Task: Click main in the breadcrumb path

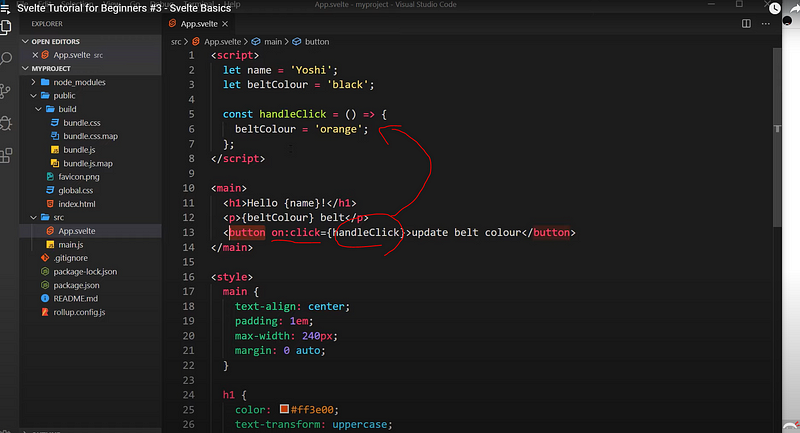Action: click(273, 42)
